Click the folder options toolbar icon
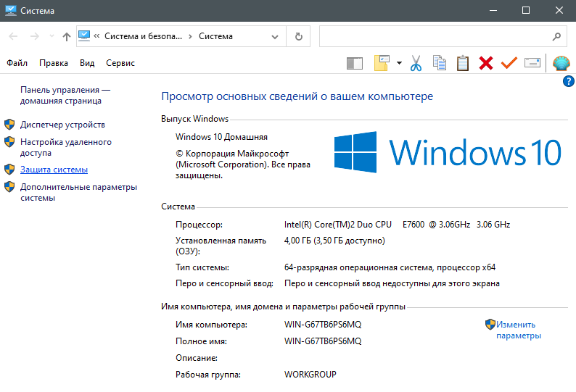576x392 pixels. (x=382, y=64)
